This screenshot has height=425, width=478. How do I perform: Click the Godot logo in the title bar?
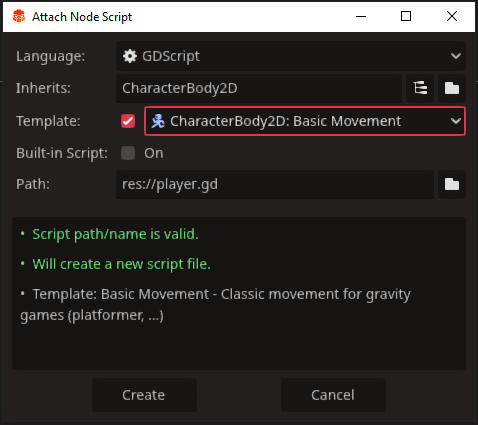(x=19, y=16)
